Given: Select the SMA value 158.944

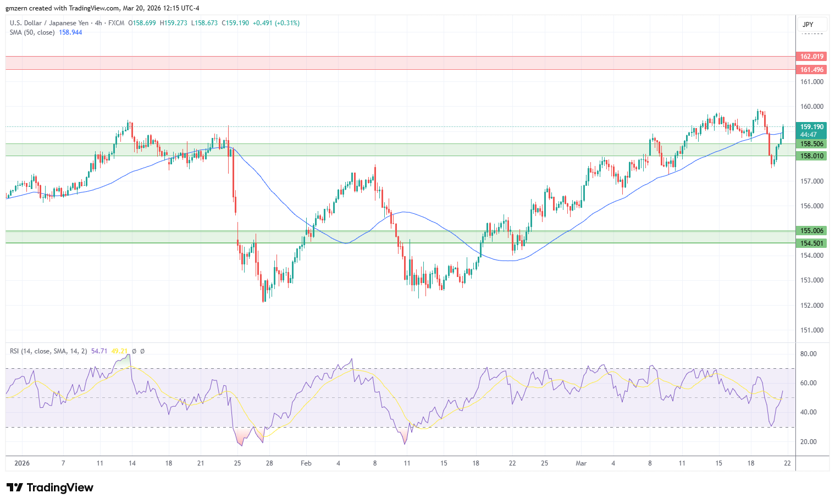Looking at the screenshot, I should (x=70, y=32).
